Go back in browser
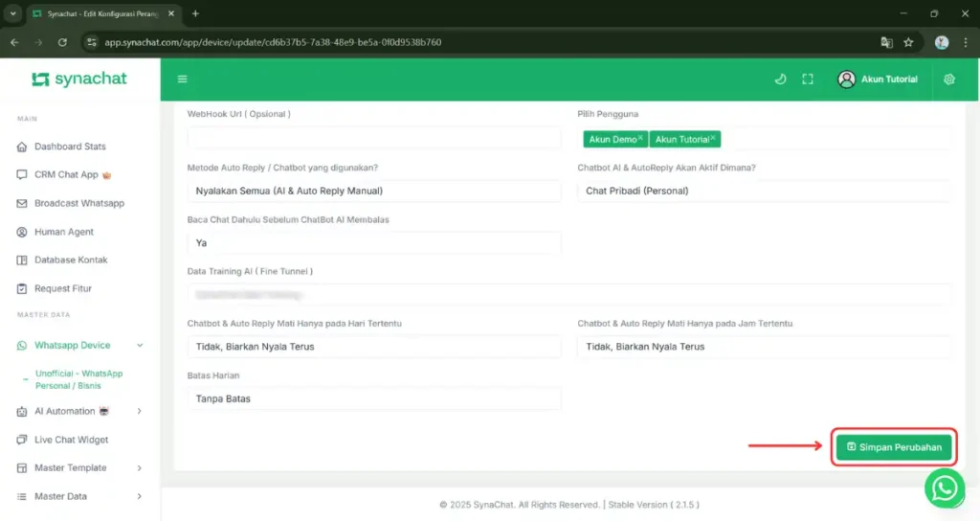 tap(14, 42)
